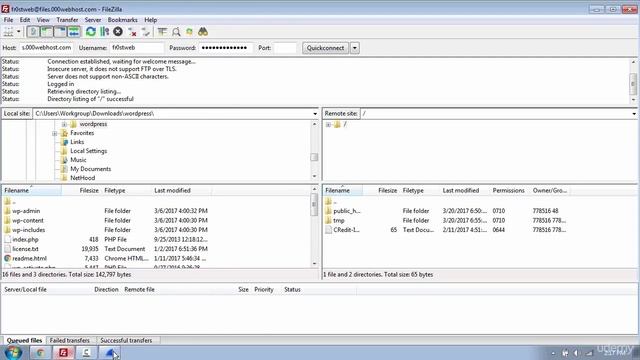The image size is (640, 360).
Task: Select Local Settings in the local tree
Action: pos(89,151)
